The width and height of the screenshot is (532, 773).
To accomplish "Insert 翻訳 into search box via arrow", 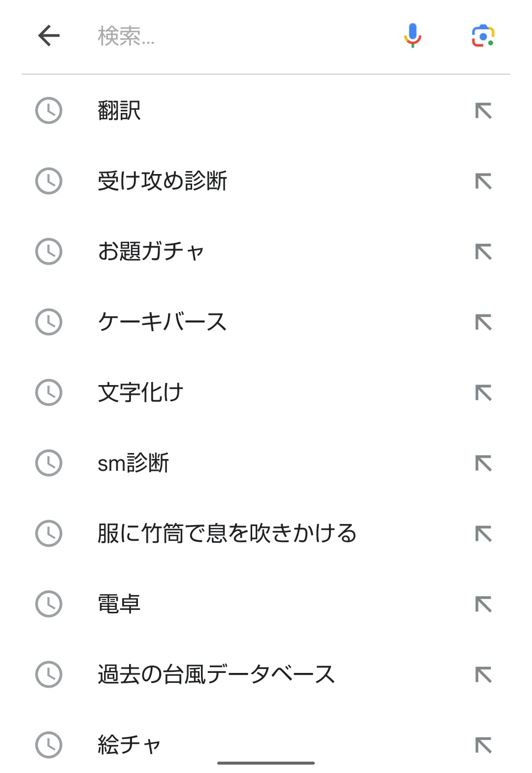I will 483,111.
